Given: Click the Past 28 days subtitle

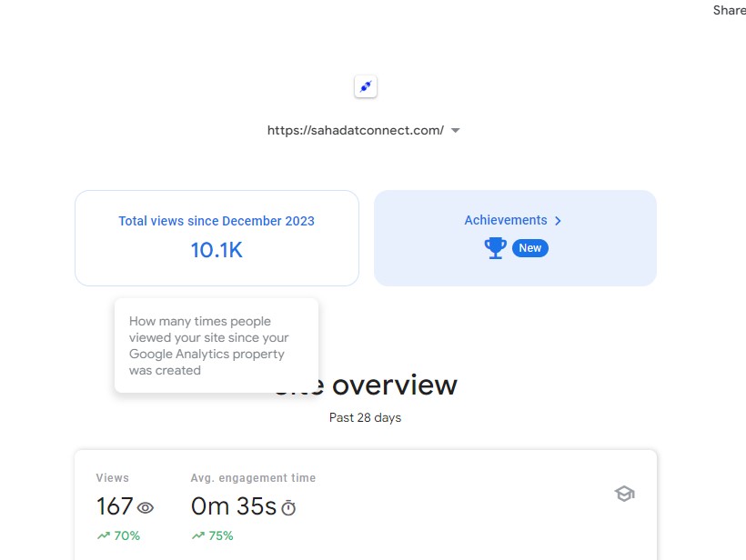Looking at the screenshot, I should click(x=366, y=417).
